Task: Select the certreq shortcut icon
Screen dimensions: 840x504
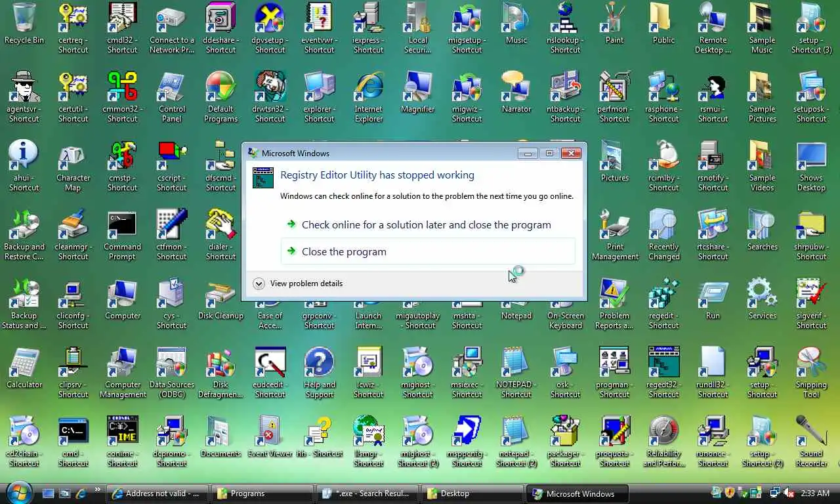Action: click(x=73, y=28)
